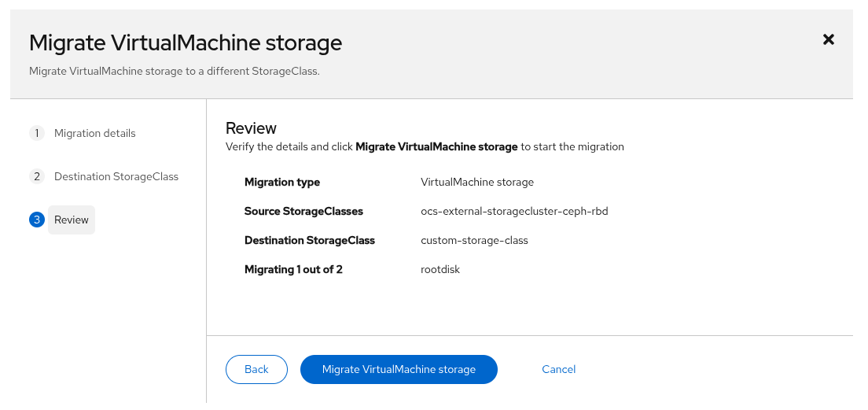Select the Review step in sidebar
The height and width of the screenshot is (410, 868).
click(72, 220)
